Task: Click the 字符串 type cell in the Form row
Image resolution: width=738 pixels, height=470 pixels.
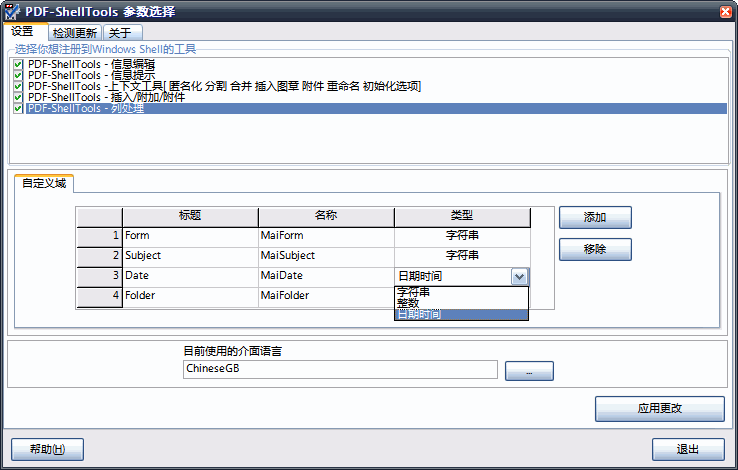Action: (x=462, y=236)
